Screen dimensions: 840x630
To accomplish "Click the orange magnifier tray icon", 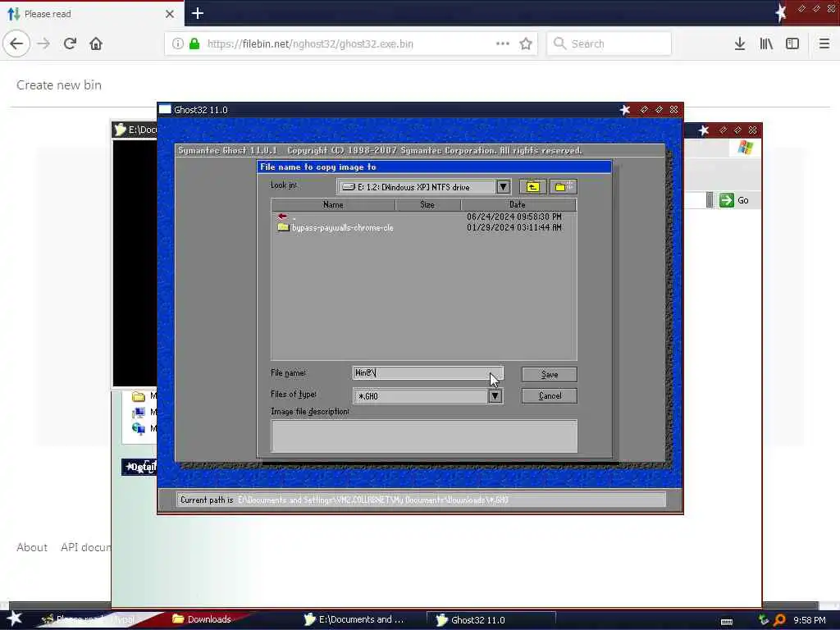I will [779, 620].
